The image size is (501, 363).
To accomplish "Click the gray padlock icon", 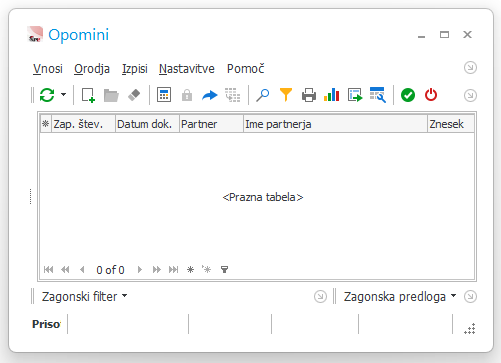I will pos(187,95).
